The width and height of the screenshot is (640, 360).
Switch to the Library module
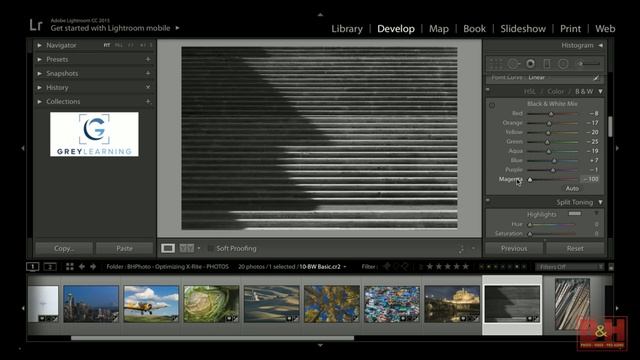point(347,29)
